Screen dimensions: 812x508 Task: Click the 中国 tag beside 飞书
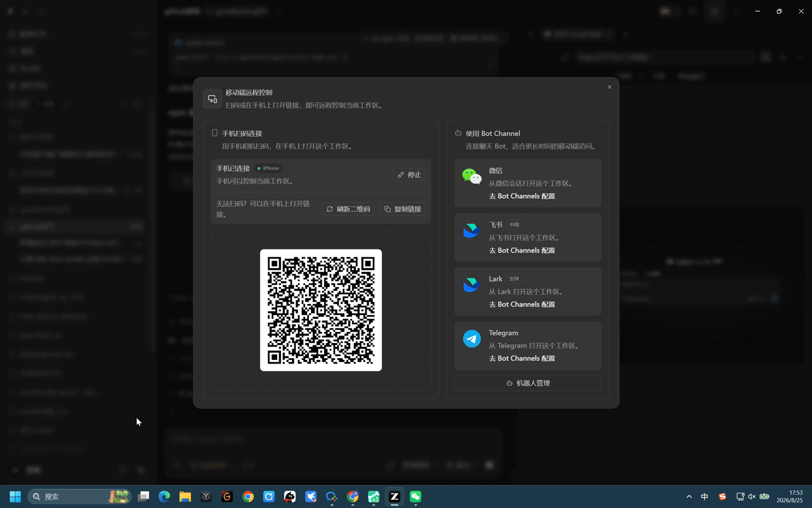[x=514, y=225]
